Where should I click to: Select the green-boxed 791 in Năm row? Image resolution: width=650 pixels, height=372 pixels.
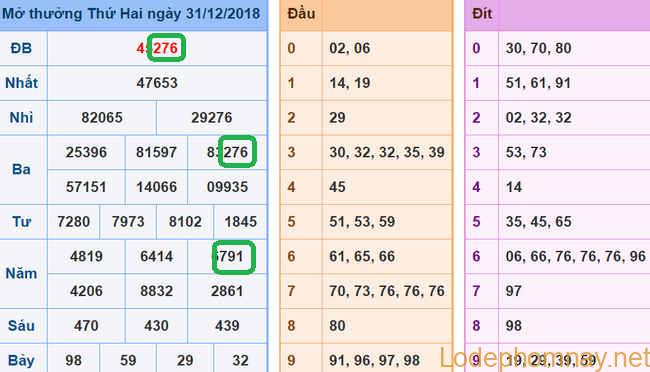233,257
